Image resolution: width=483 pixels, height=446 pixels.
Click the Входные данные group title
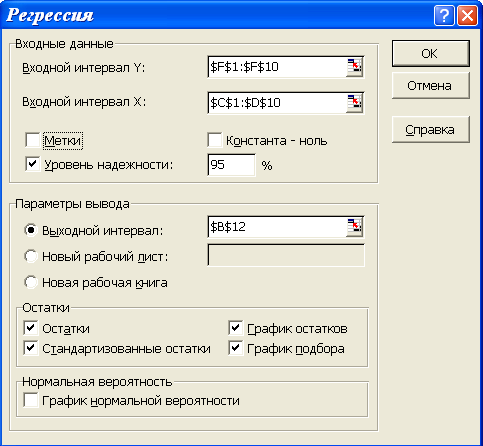(x=64, y=44)
